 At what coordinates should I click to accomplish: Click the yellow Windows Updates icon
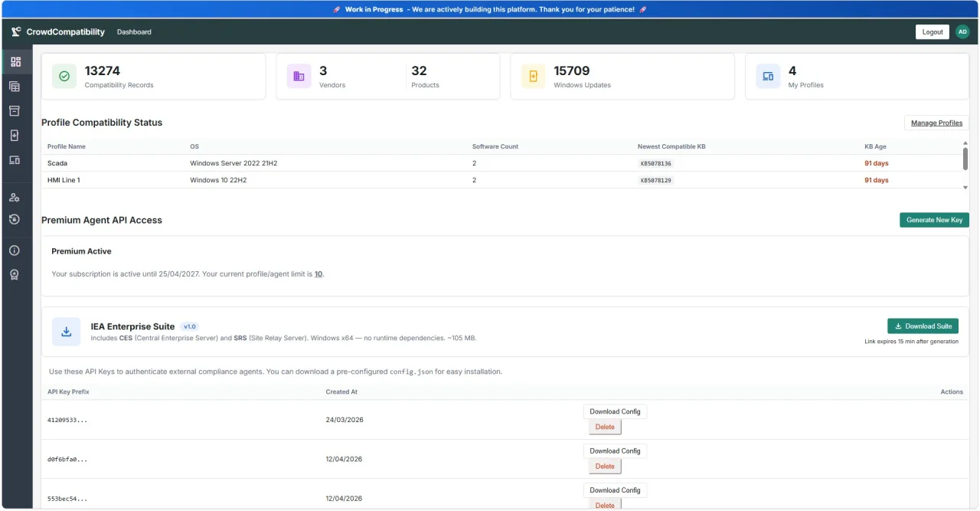tap(534, 77)
